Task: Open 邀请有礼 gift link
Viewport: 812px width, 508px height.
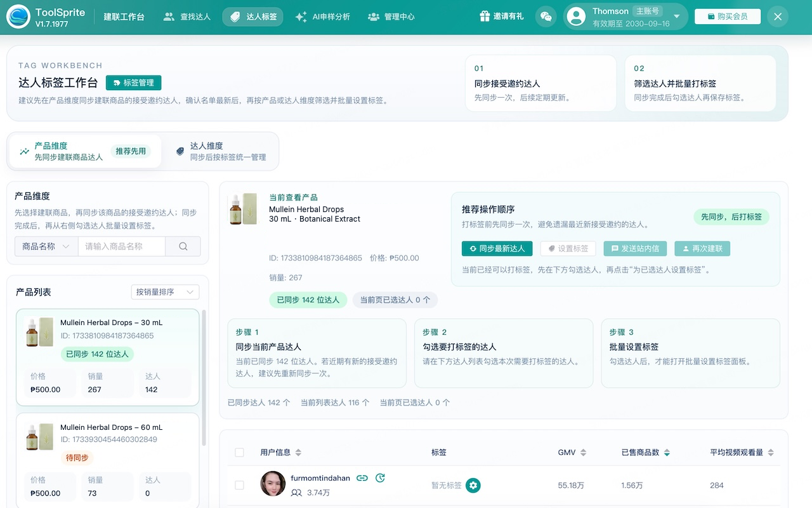Action: click(x=502, y=17)
